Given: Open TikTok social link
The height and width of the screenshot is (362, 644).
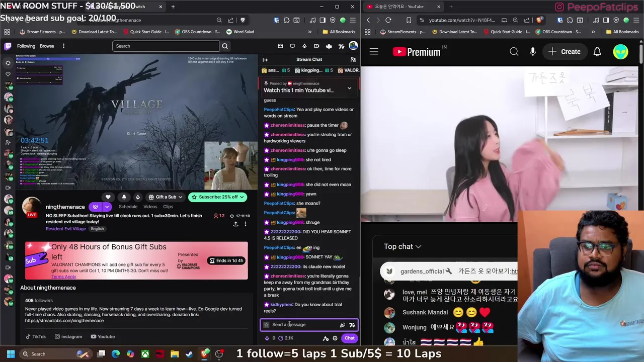Looking at the screenshot, I should [x=35, y=336].
